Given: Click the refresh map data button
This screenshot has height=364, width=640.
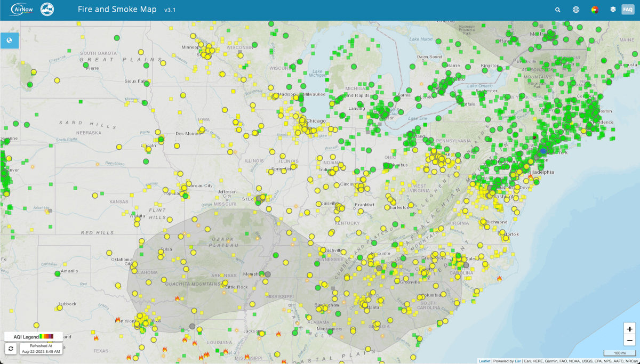Looking at the screenshot, I should [x=11, y=349].
